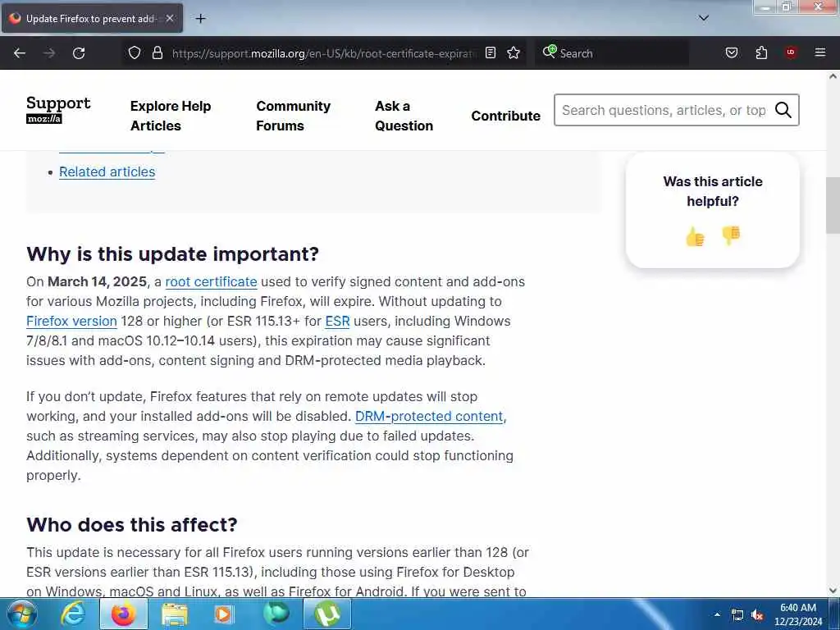Image resolution: width=840 pixels, height=630 pixels.
Task: Click the Why is this update important heading
Action: click(172, 254)
